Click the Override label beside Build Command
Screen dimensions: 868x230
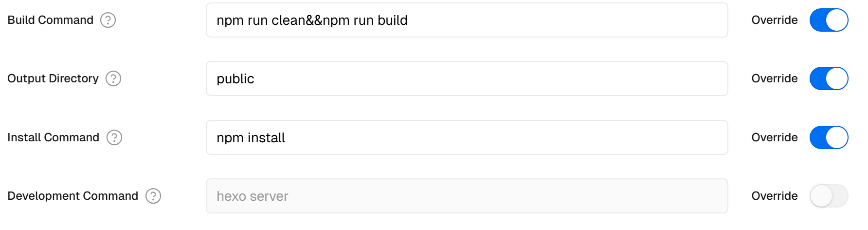[774, 20]
